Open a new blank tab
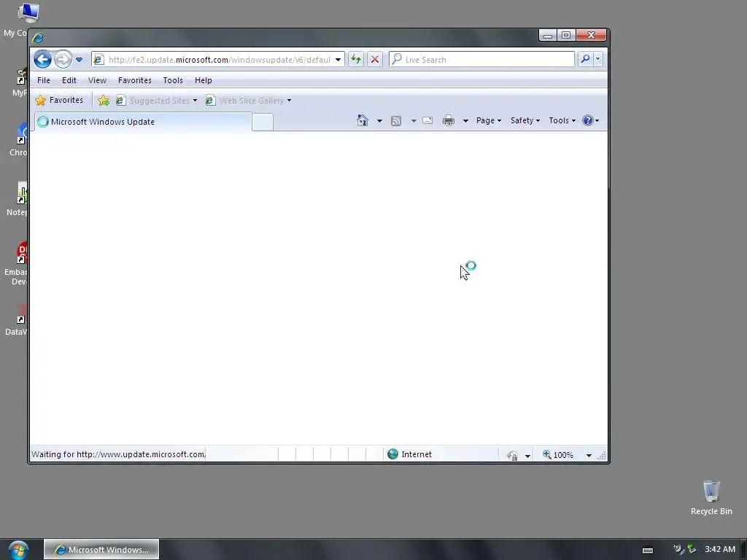Viewport: 747px width, 560px height. coord(263,122)
